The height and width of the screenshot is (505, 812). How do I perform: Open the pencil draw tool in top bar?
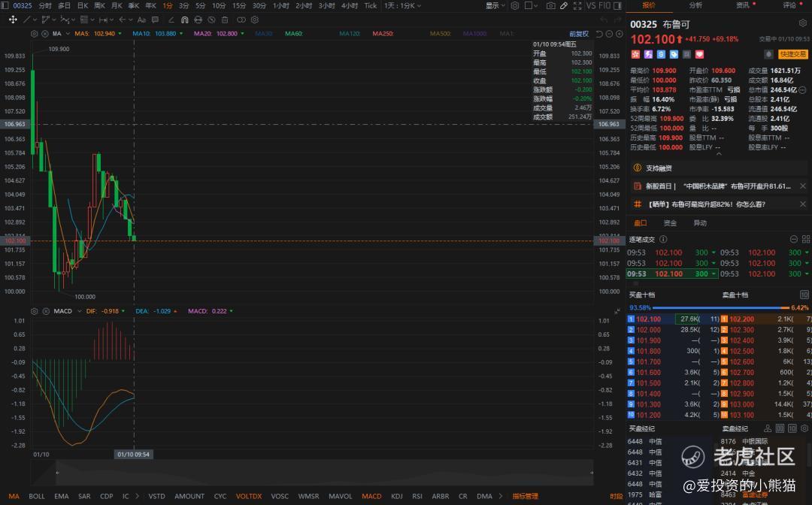(x=564, y=5)
